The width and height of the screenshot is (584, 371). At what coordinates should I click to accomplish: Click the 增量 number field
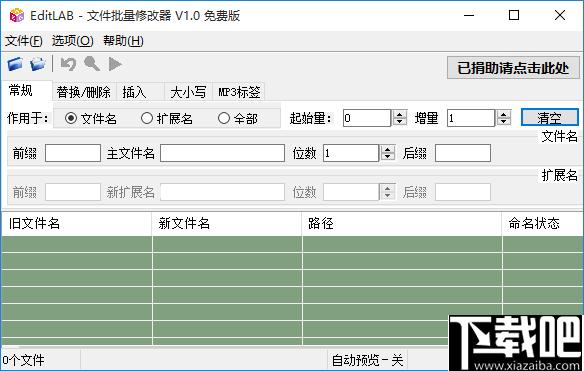tap(471, 118)
